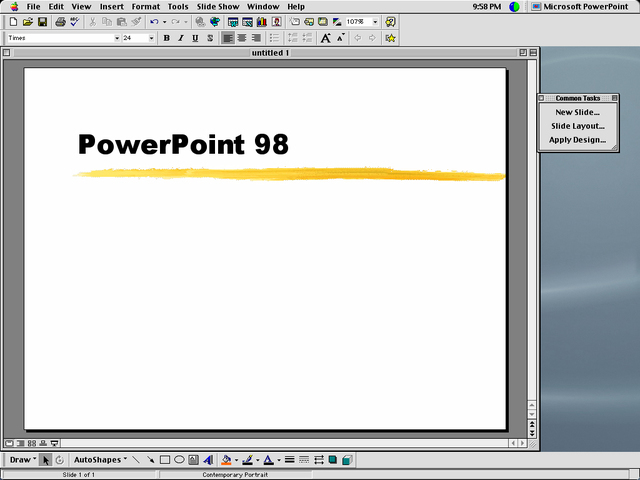Viewport: 640px width, 480px height.
Task: Print the presentation using the printer icon
Action: pyautogui.click(x=60, y=22)
